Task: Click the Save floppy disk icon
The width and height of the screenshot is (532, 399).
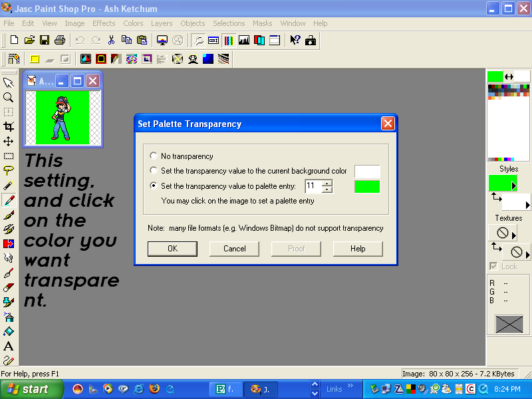Action: [45, 40]
